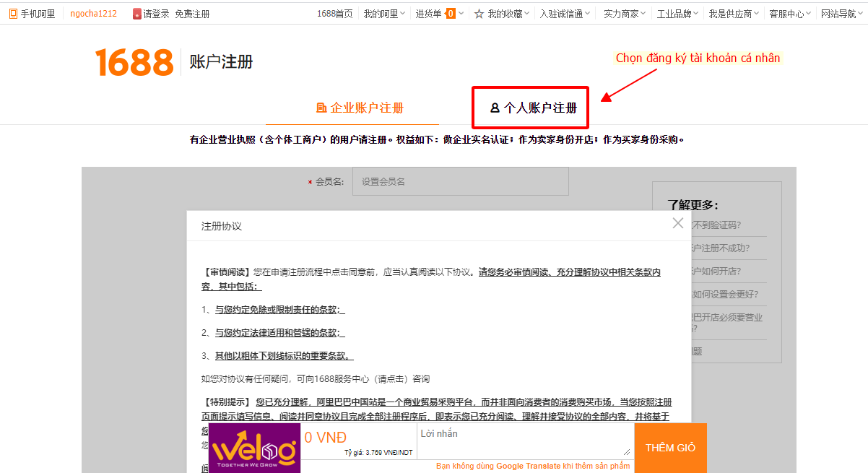Click the 账户注册 page title
The height and width of the screenshot is (473, 868).
tap(222, 61)
